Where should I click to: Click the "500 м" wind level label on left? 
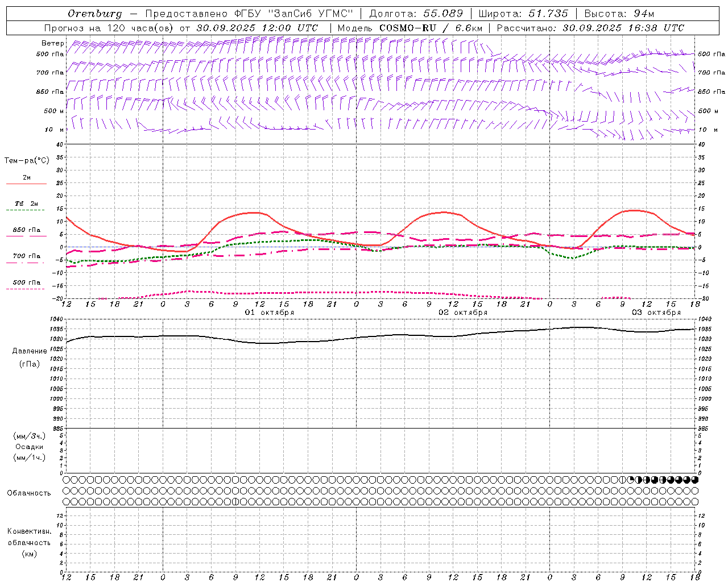click(54, 111)
